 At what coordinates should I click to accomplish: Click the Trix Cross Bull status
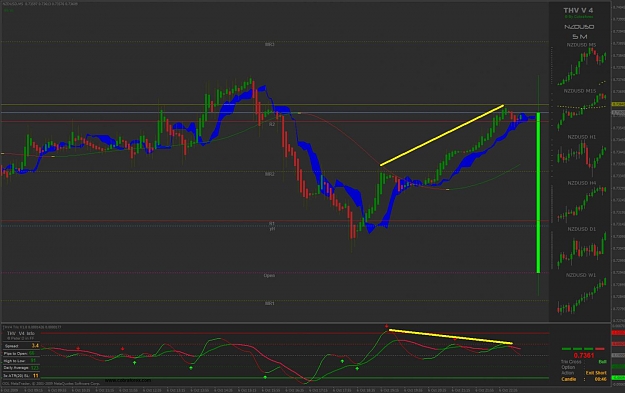pos(602,362)
